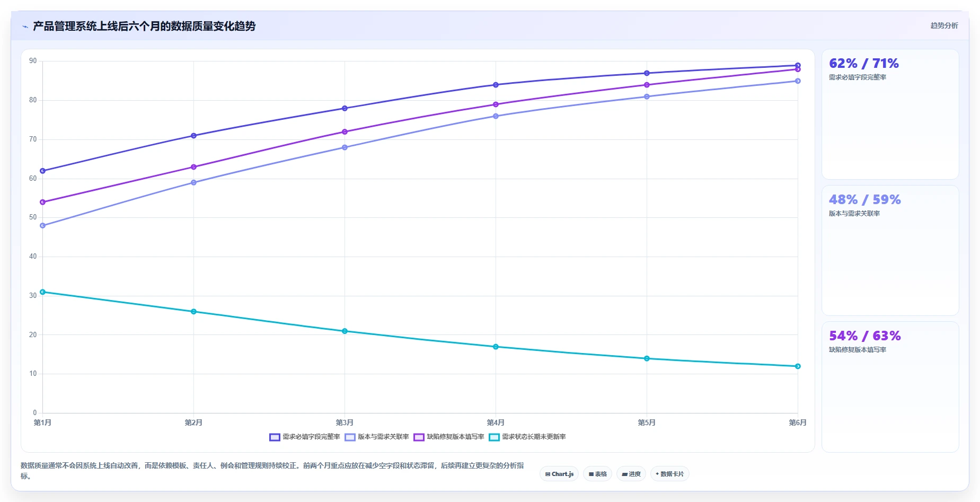Click the 48% / 59% card value
The image size is (980, 502).
click(865, 200)
